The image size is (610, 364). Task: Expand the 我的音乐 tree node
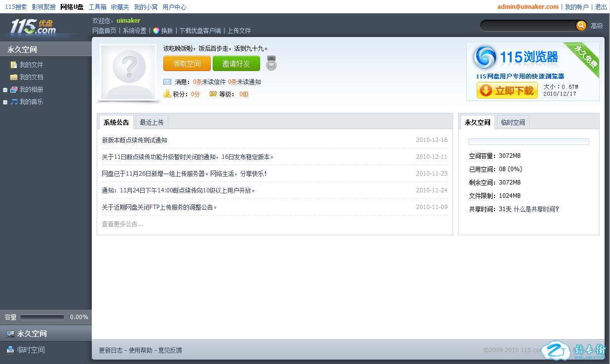(5, 102)
